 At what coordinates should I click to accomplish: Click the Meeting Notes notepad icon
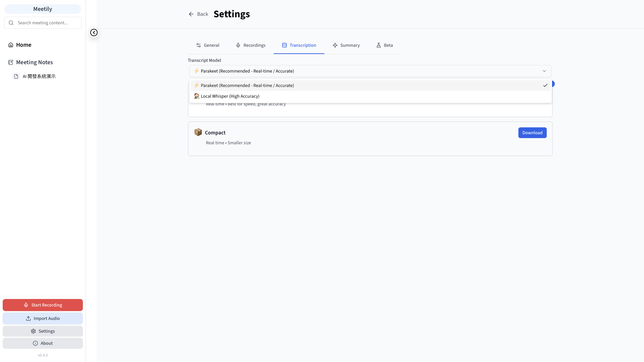pos(11,62)
